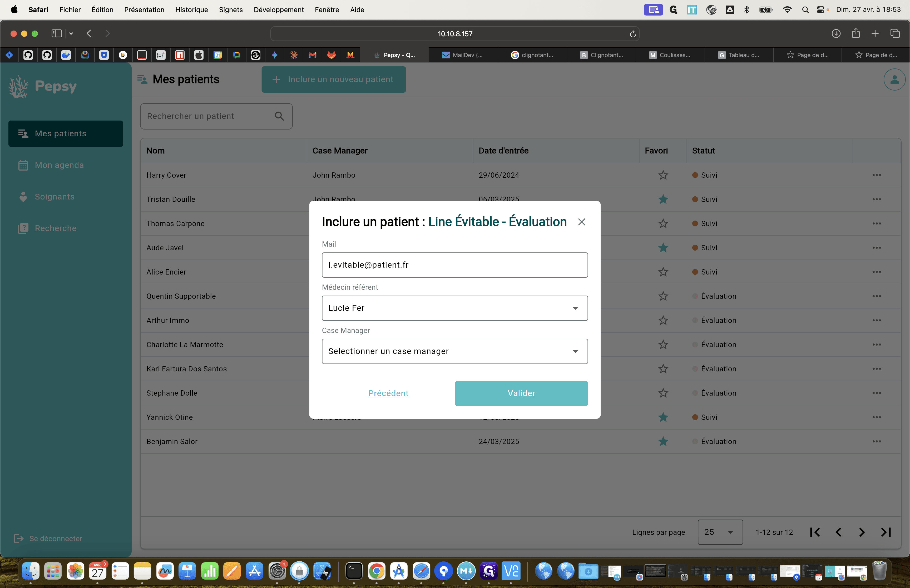
Task: Toggle favorite star for Yannick Otine
Action: (x=663, y=417)
